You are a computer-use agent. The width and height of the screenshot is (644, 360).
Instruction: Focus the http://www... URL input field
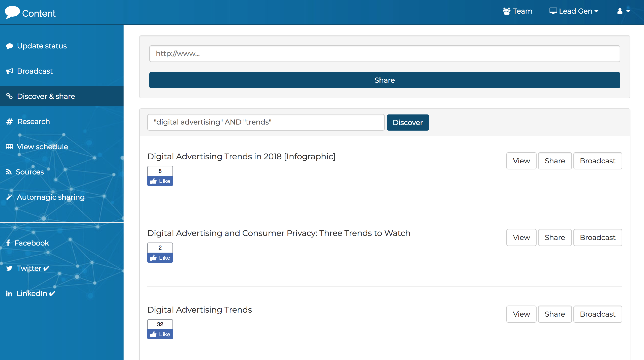385,54
